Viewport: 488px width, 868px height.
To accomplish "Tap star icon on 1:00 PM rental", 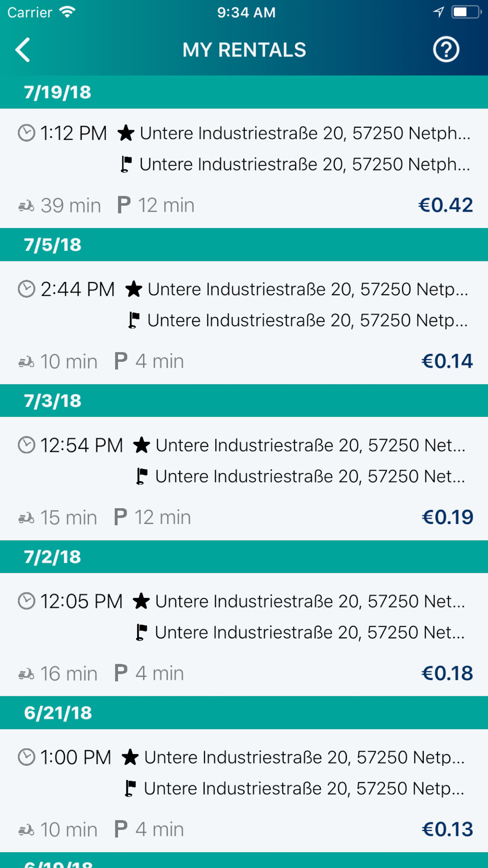I will [x=130, y=757].
